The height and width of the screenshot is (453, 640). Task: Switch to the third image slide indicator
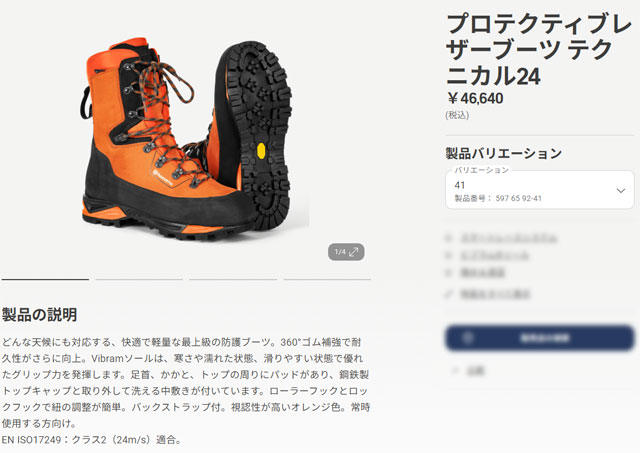(x=233, y=280)
